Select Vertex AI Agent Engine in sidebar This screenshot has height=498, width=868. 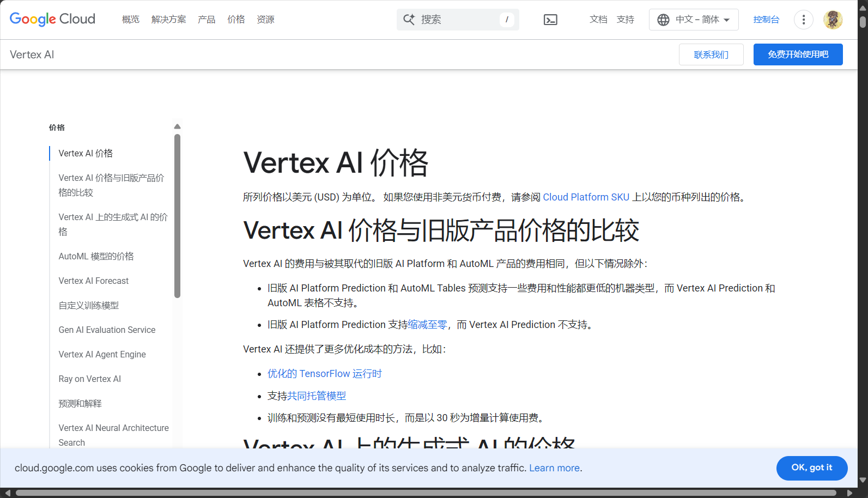pyautogui.click(x=102, y=354)
